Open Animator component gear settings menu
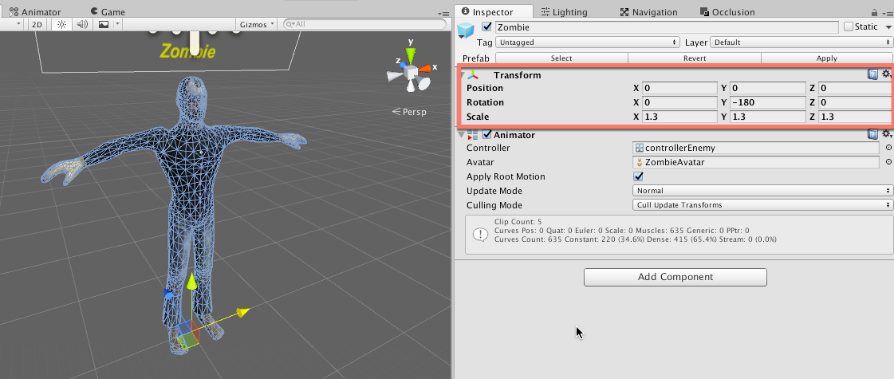The width and height of the screenshot is (894, 379). click(887, 134)
